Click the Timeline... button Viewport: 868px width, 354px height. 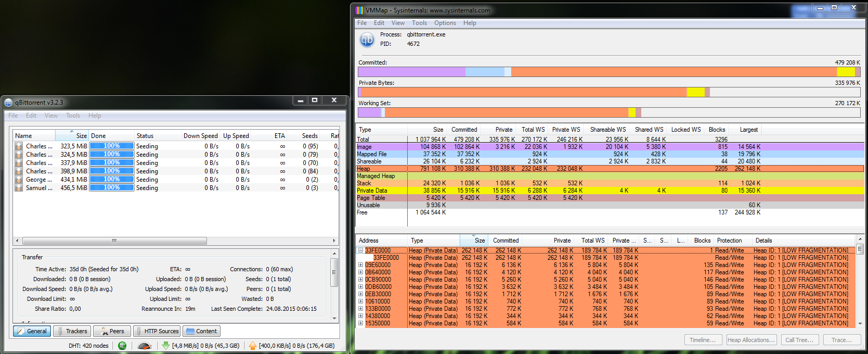click(703, 340)
